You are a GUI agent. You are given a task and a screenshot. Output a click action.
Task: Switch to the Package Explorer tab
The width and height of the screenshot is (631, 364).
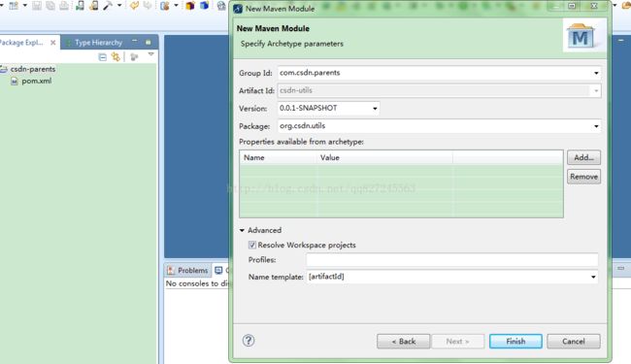tap(21, 43)
